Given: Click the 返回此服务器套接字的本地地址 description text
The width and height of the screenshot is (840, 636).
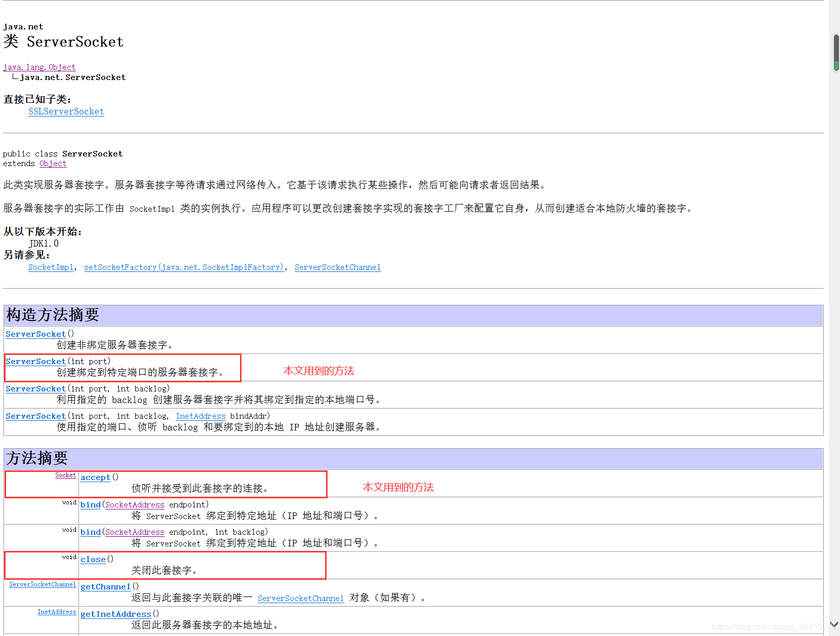Looking at the screenshot, I should [x=205, y=625].
